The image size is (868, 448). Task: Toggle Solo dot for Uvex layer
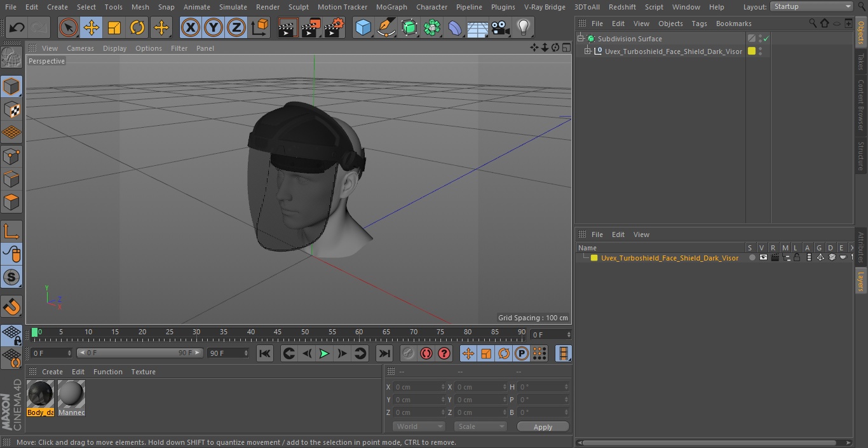pyautogui.click(x=752, y=258)
